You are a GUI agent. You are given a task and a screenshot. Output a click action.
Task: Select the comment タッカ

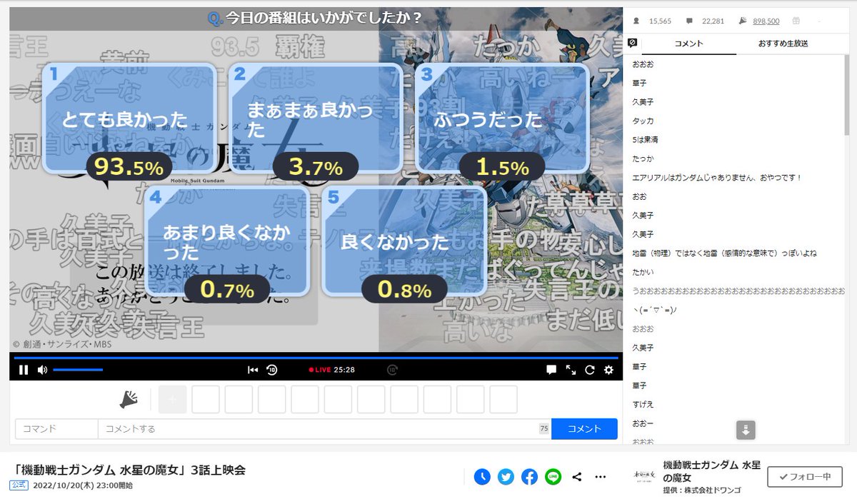pyautogui.click(x=643, y=121)
